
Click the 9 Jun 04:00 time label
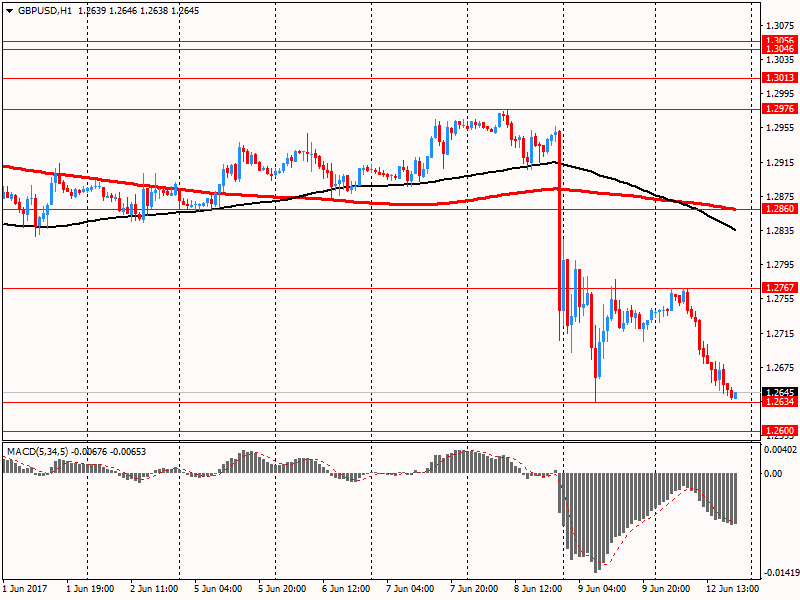[602, 589]
